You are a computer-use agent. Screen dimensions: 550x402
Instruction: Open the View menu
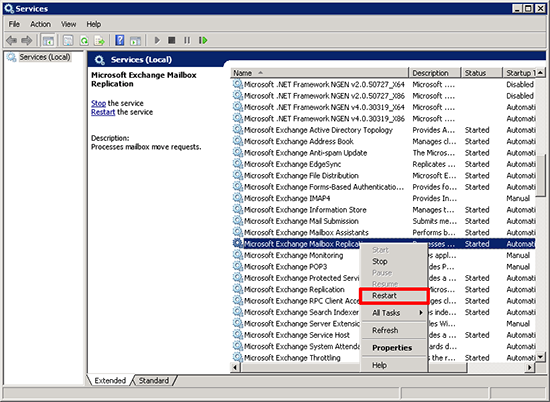[68, 24]
